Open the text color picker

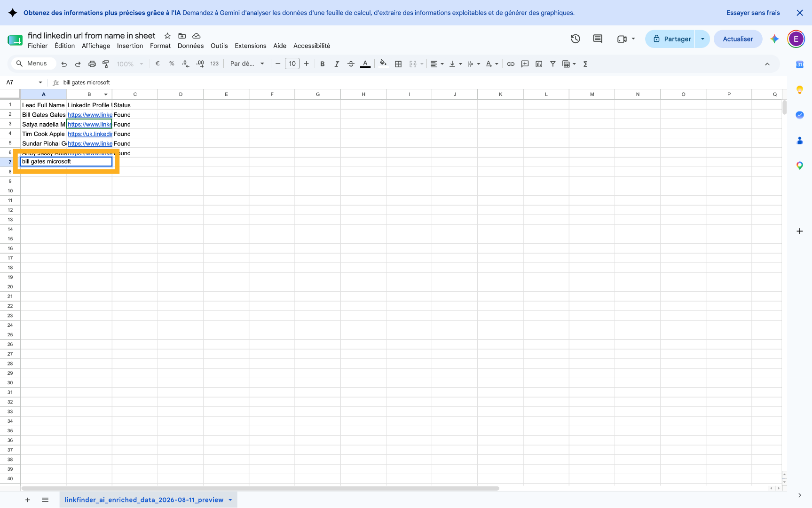coord(365,64)
